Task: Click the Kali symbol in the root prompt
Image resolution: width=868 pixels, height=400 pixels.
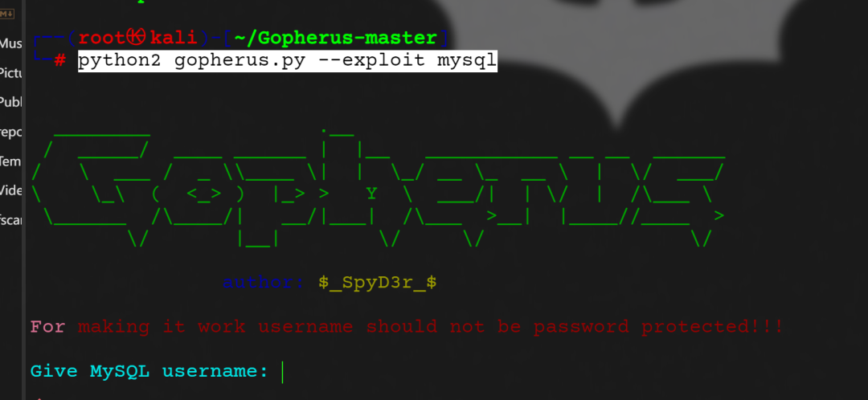Action: pos(136,38)
